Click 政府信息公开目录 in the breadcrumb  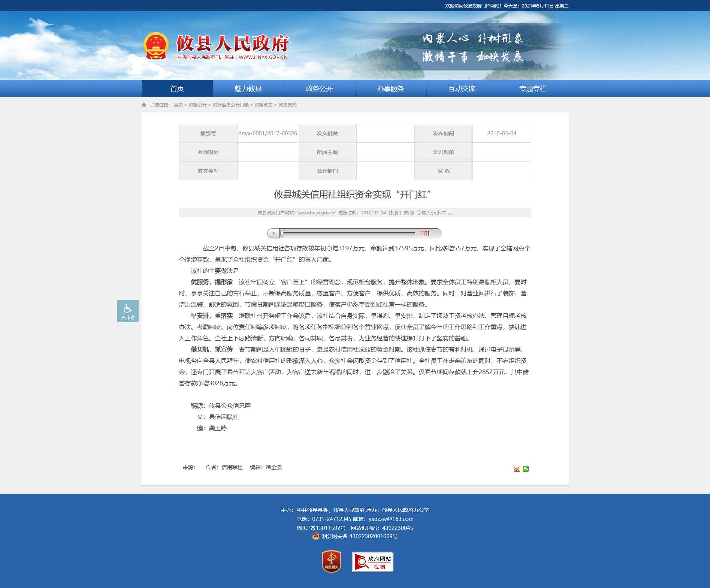coord(230,105)
